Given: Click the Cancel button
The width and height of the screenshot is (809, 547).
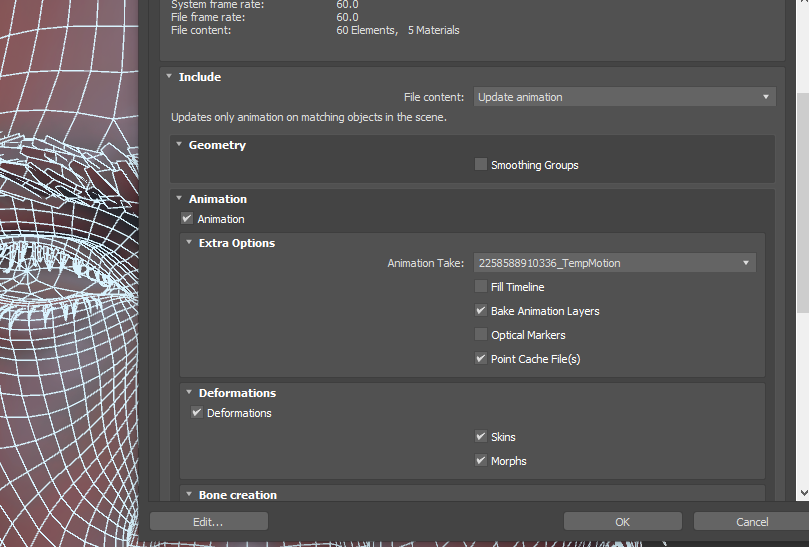Looking at the screenshot, I should click(x=752, y=522).
